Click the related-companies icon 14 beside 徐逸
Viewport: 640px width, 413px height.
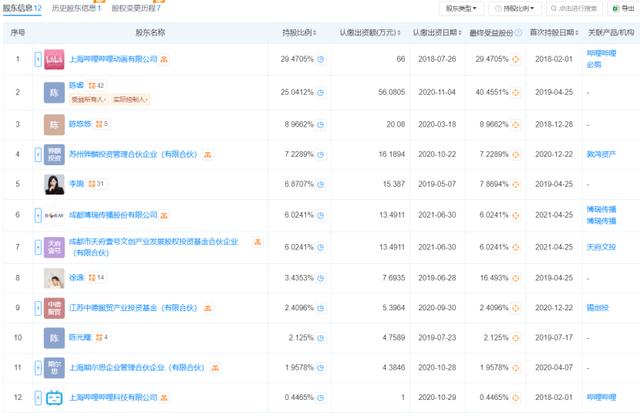96,278
